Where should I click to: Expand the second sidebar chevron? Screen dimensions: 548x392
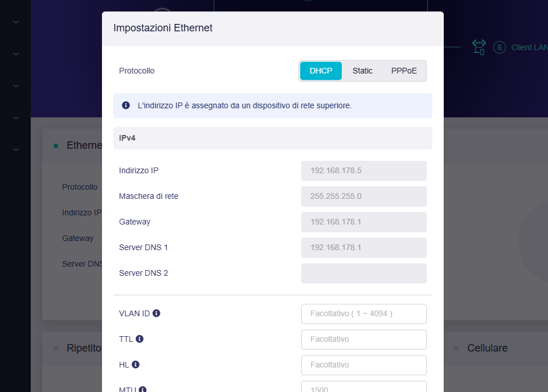pos(16,54)
